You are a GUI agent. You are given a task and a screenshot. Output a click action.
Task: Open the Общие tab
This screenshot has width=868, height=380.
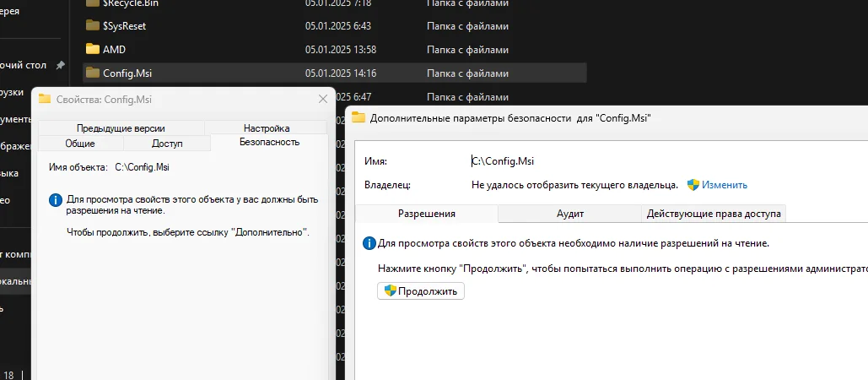click(x=80, y=144)
